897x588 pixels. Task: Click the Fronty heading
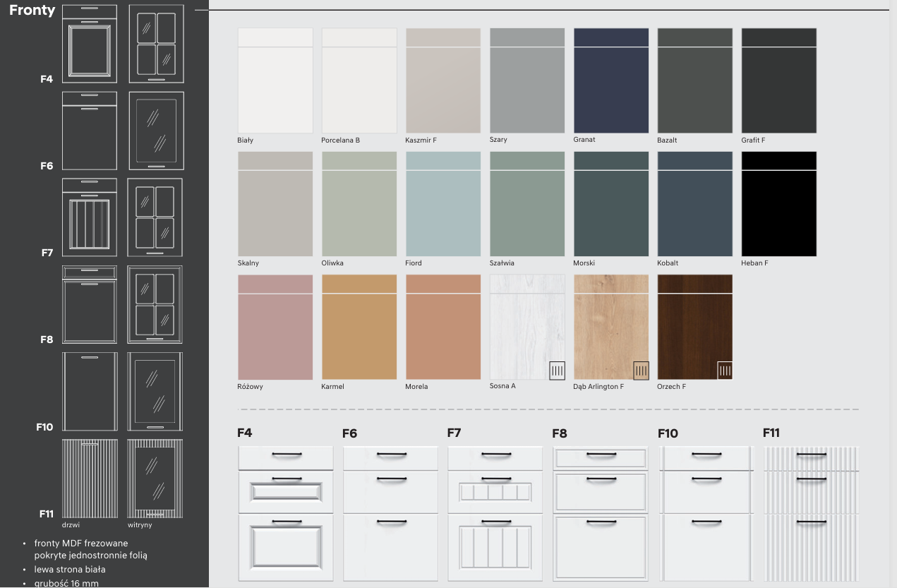point(32,11)
